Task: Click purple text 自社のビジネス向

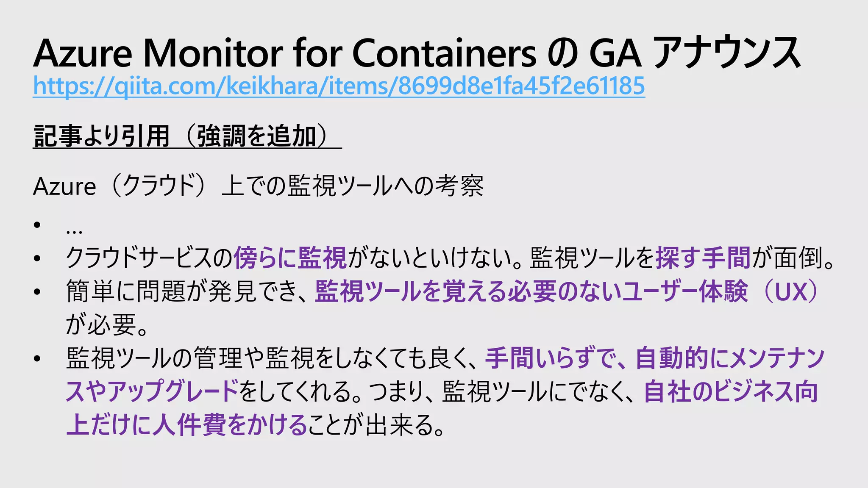Action: click(x=731, y=391)
